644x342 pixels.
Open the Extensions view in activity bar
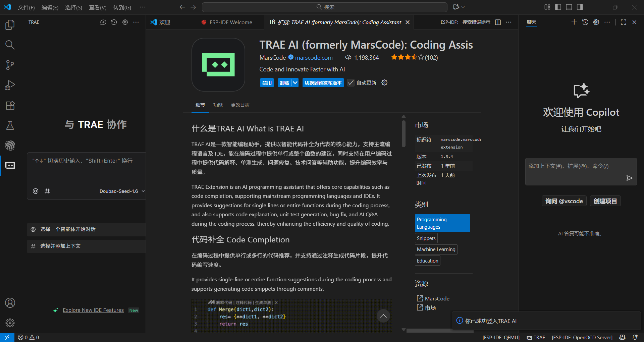pos(10,105)
